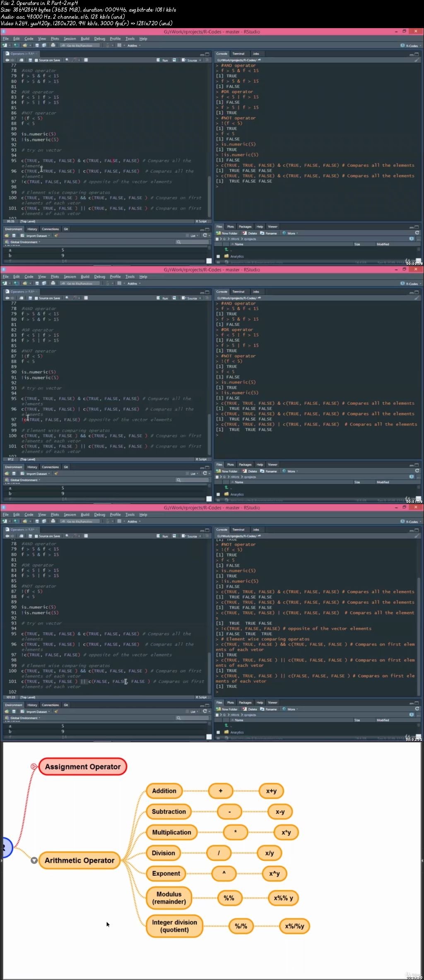Switch to Jobs tab in second frame
Screen dimensions: 424x980
point(256,292)
